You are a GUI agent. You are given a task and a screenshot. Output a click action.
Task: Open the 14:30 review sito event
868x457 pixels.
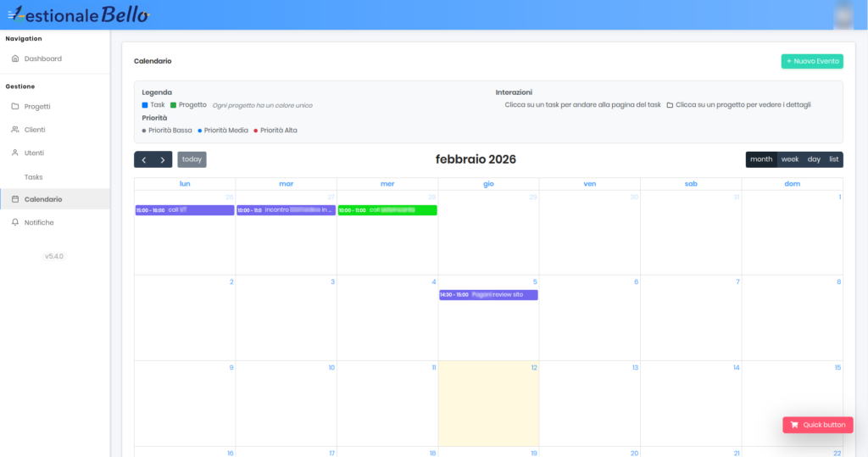click(x=488, y=295)
